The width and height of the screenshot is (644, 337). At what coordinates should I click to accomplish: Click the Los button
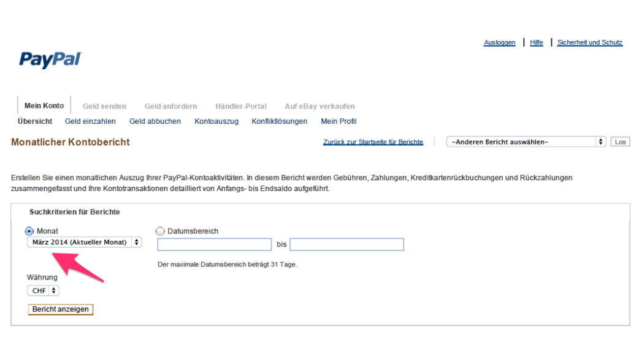(x=620, y=142)
